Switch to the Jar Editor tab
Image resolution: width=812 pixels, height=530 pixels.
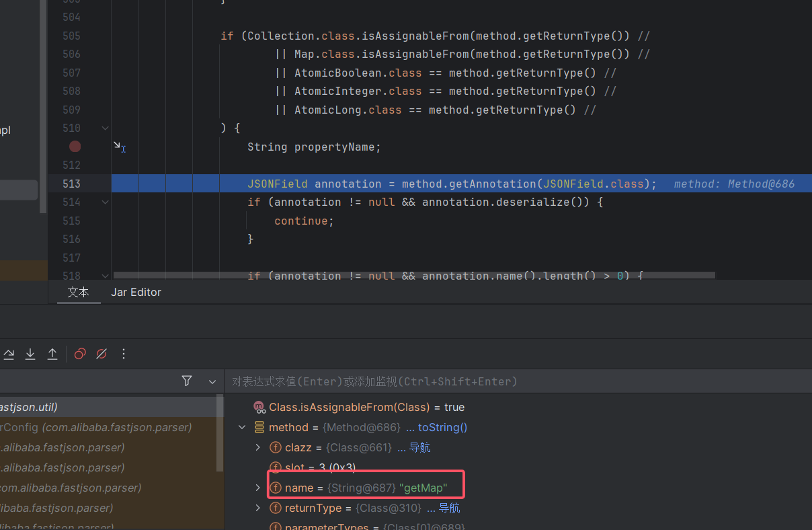tap(136, 292)
